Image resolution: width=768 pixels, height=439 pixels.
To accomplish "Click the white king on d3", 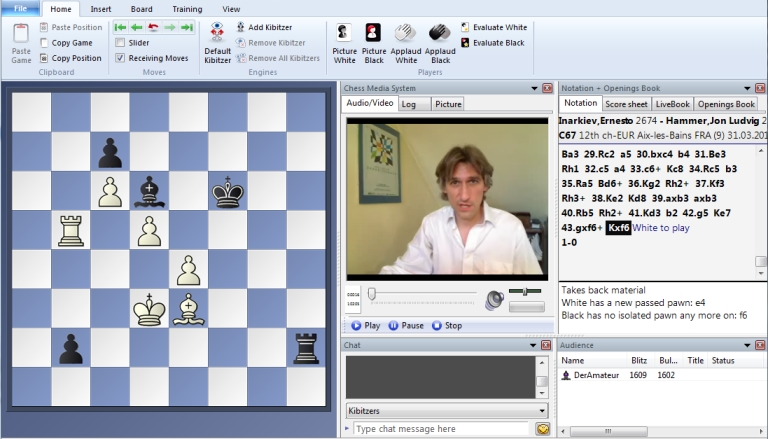I will click(149, 309).
